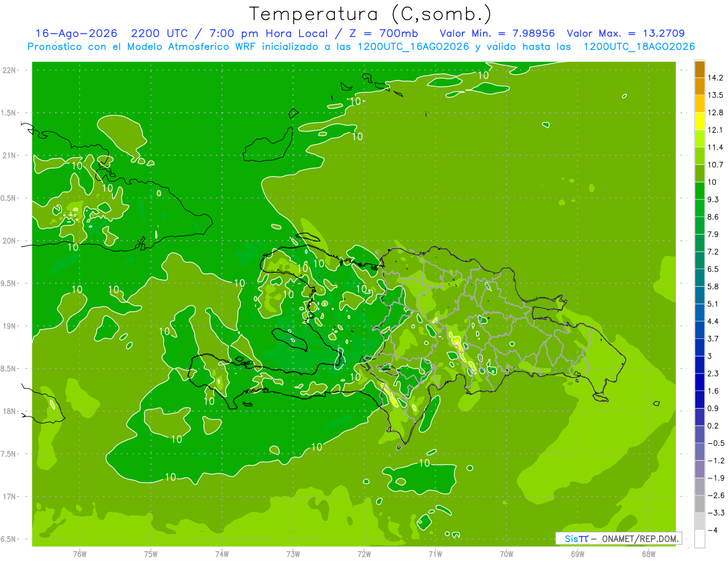Click the "14.2" color scale label
This screenshot has height=562, width=728.
716,78
